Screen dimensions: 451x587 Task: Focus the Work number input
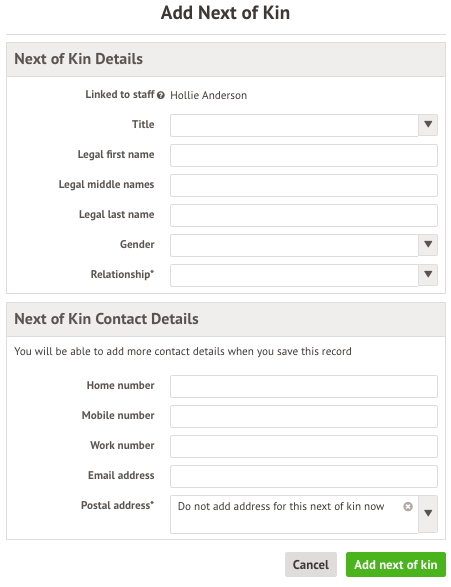point(304,446)
